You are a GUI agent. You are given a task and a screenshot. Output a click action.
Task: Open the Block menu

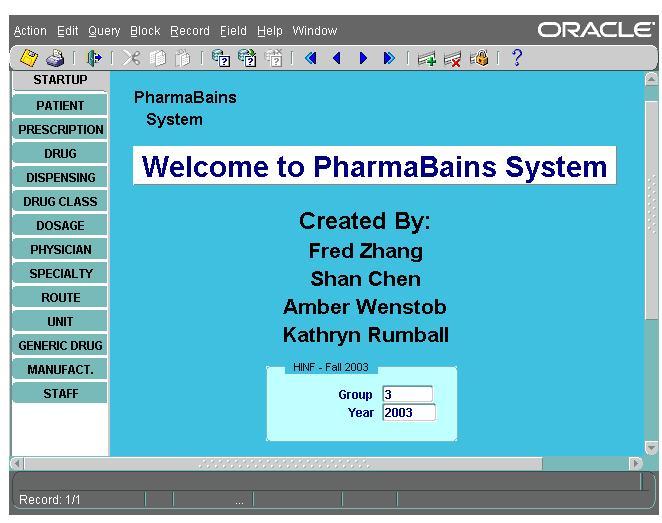click(145, 31)
